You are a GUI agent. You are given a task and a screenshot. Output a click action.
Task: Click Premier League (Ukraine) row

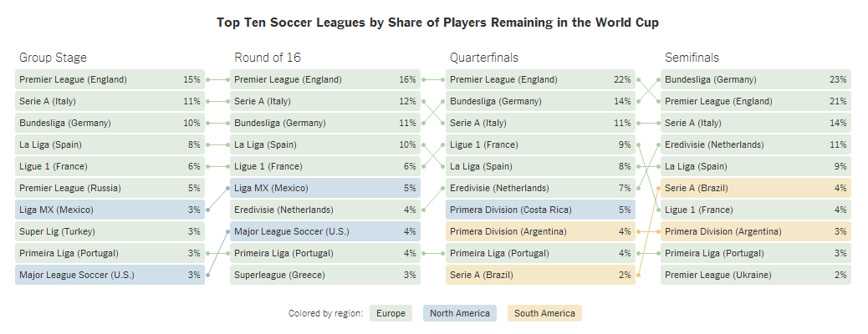756,275
